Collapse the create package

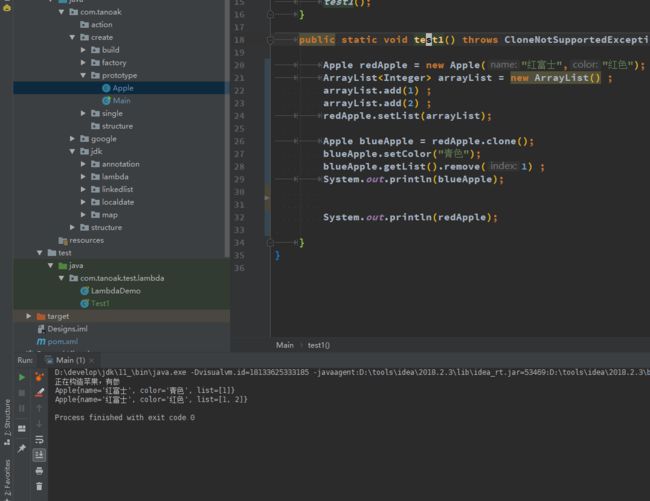tap(72, 37)
